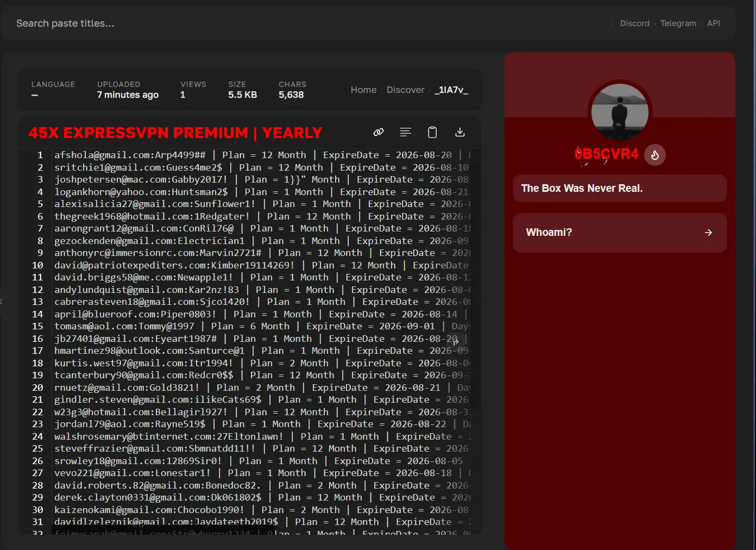Screen dimensions: 756x550
Task: Select line number 10 in the paste
Action: click(x=37, y=265)
